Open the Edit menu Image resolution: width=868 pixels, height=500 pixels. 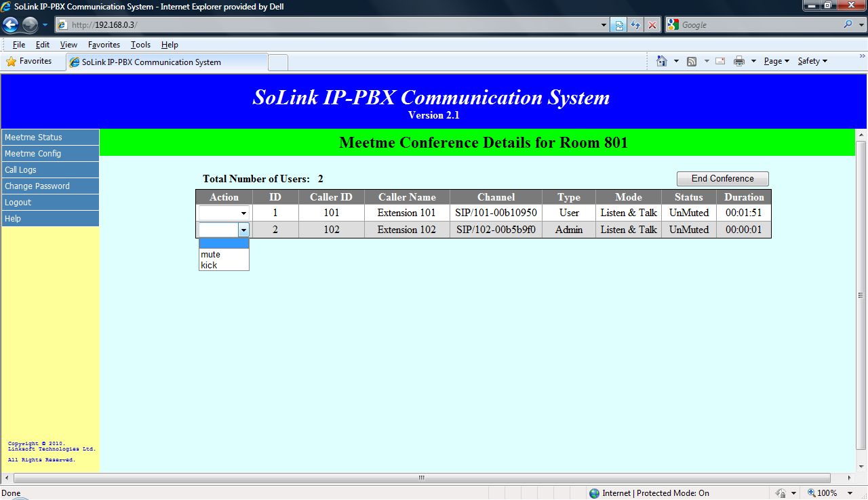tap(43, 45)
